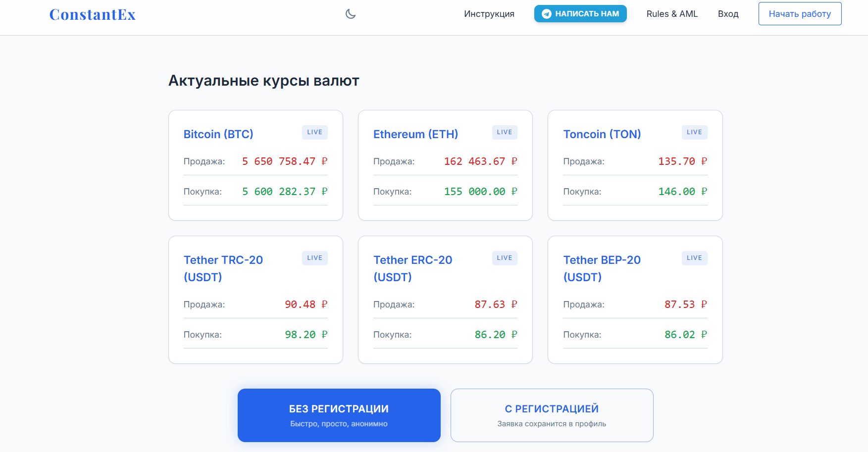This screenshot has width=868, height=452.
Task: Click Toncoin sale price 135.70
Action: (x=683, y=161)
